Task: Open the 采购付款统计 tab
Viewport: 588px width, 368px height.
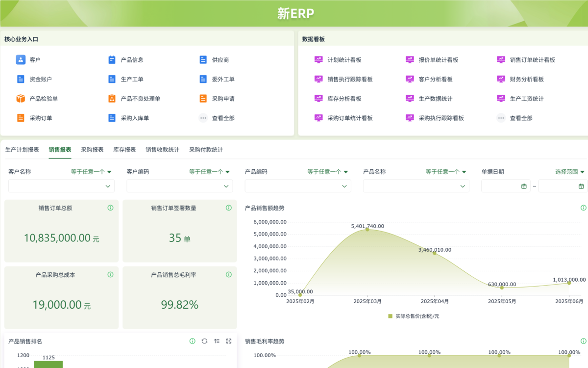Action: pos(206,150)
